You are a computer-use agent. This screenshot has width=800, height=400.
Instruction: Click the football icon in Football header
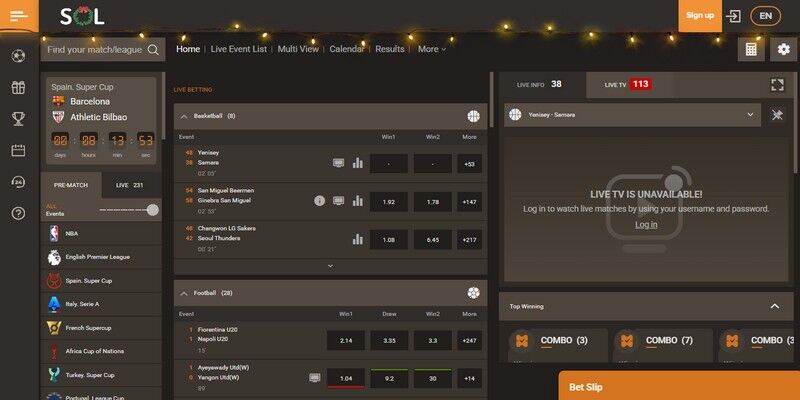click(x=473, y=293)
